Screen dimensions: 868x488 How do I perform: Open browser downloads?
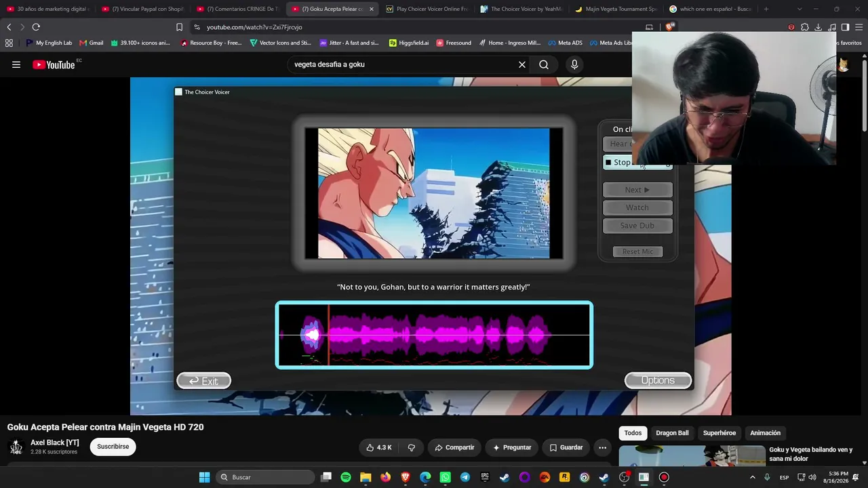point(818,27)
